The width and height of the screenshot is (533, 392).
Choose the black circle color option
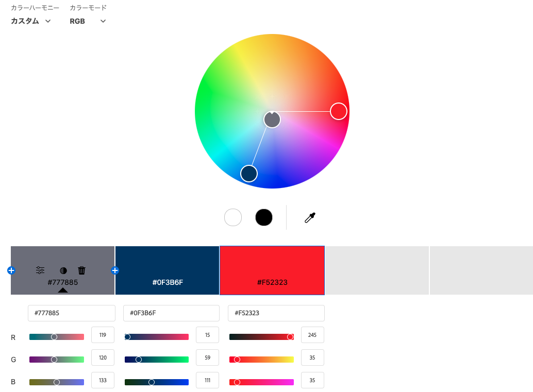click(264, 217)
